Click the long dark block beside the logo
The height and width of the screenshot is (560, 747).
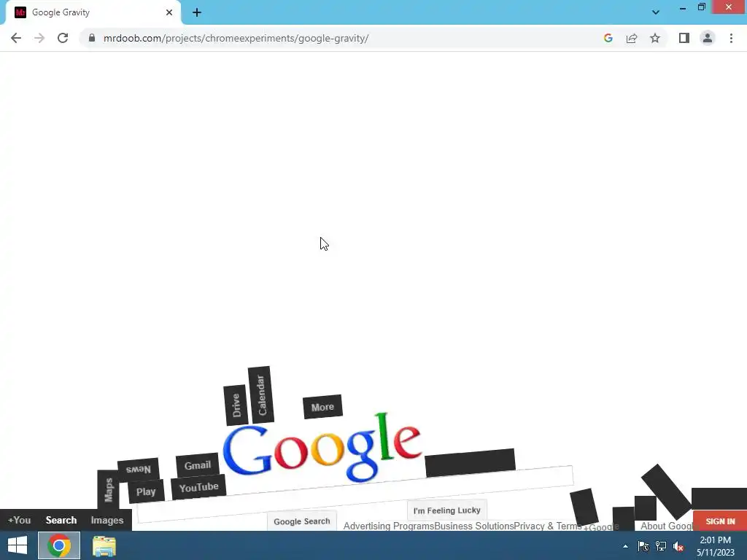point(471,462)
